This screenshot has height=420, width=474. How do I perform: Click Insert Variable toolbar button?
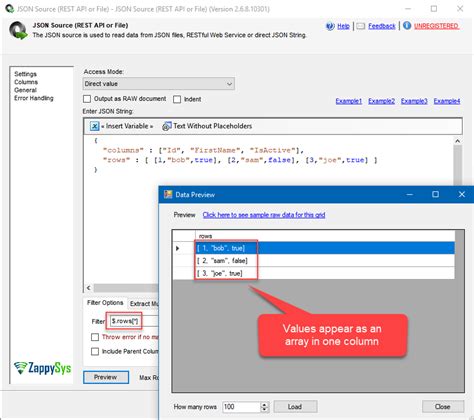pos(122,126)
